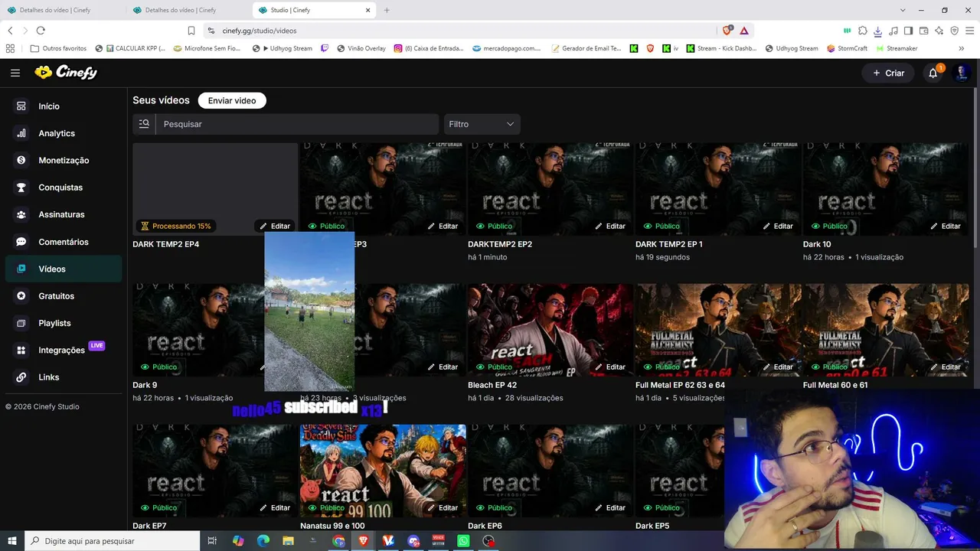Edit the DARKTEMP2 EP2 video

610,226
